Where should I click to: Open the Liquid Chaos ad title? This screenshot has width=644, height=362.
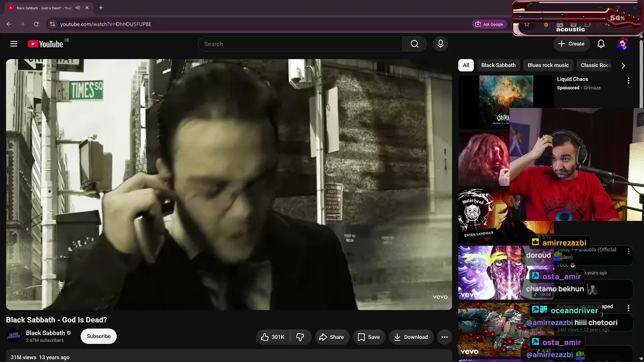point(573,79)
